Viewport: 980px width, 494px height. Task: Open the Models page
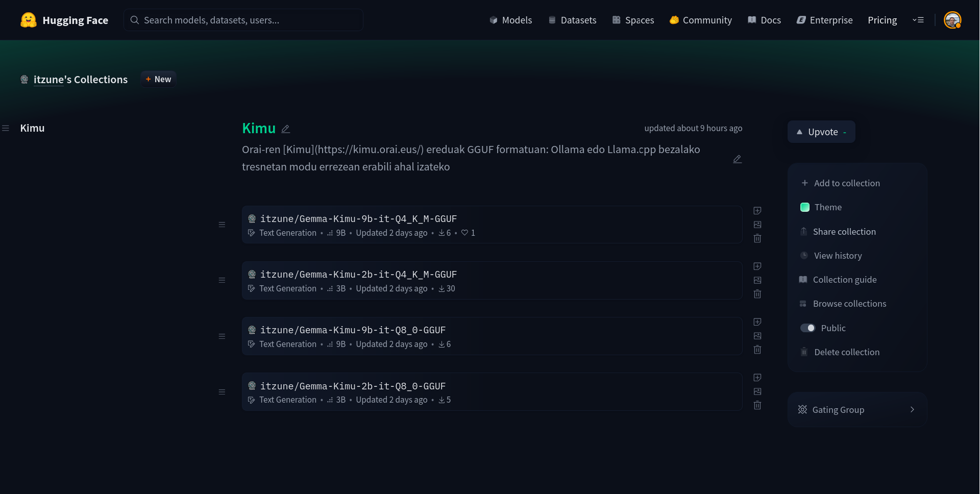[x=510, y=20]
